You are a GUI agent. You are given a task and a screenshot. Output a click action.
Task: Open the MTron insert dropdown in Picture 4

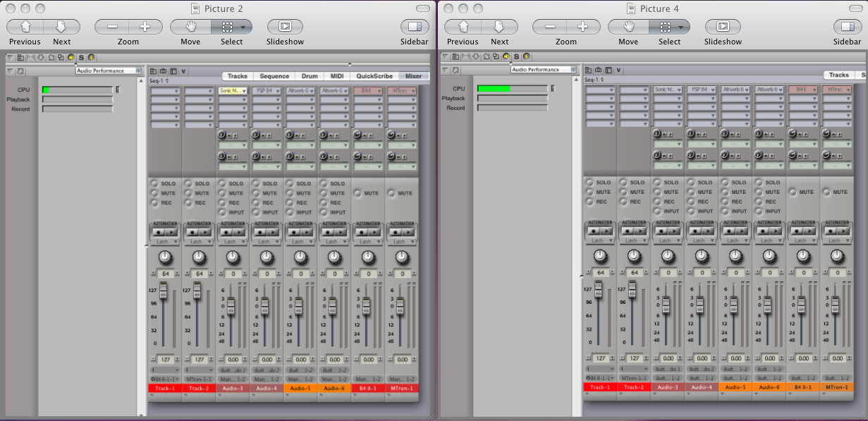pyautogui.click(x=838, y=90)
